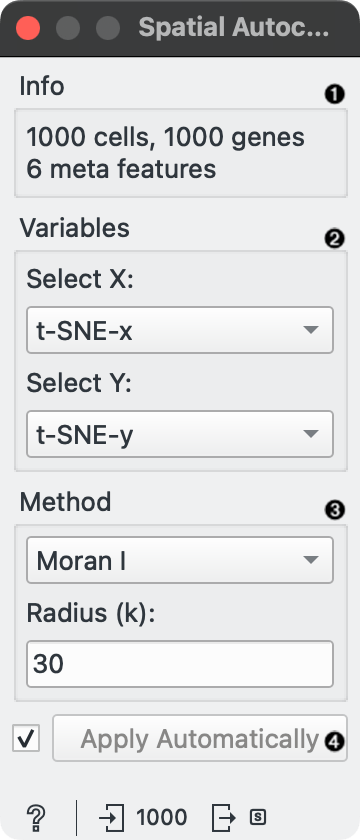The width and height of the screenshot is (360, 840).
Task: Click the number 2 marker beside Variables
Action: click(335, 238)
